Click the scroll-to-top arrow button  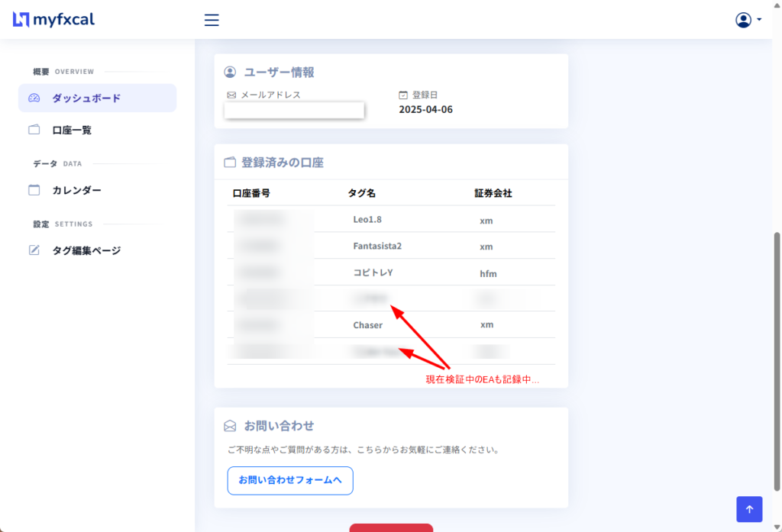click(749, 509)
